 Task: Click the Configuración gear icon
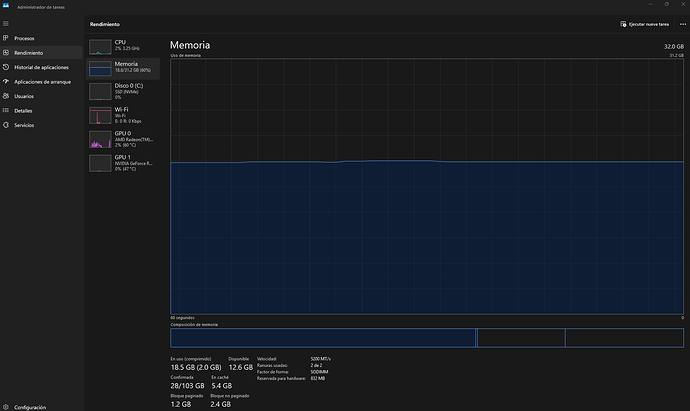pyautogui.click(x=6, y=407)
